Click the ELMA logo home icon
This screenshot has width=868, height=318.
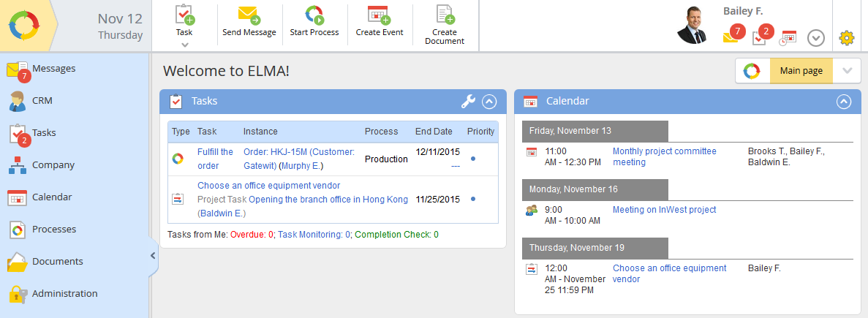[24, 26]
